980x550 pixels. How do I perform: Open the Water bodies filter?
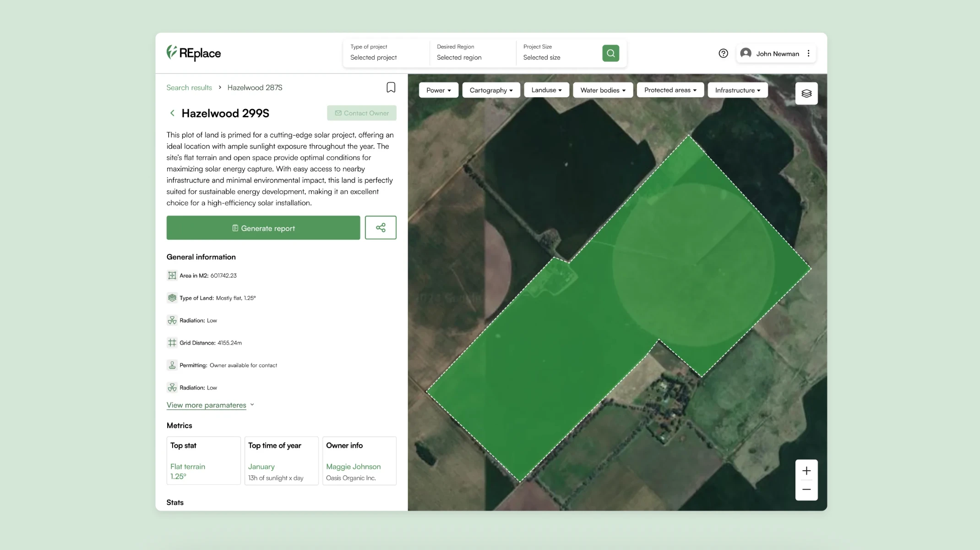click(x=603, y=90)
